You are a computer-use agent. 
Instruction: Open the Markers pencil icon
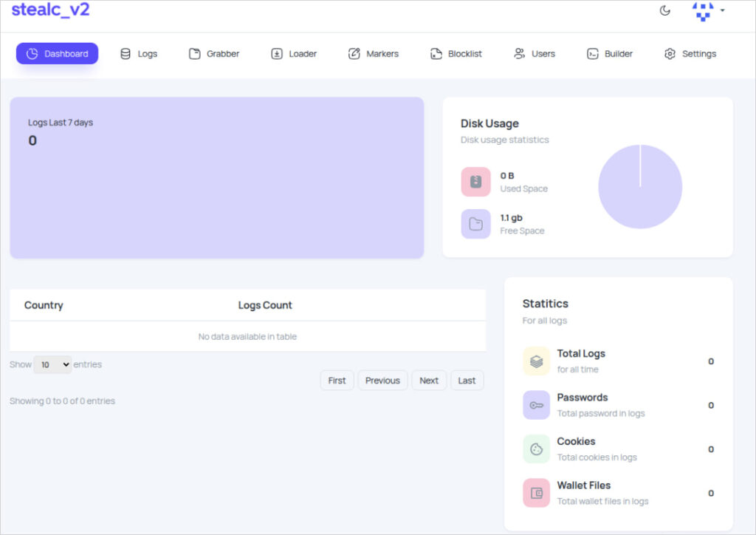(355, 53)
